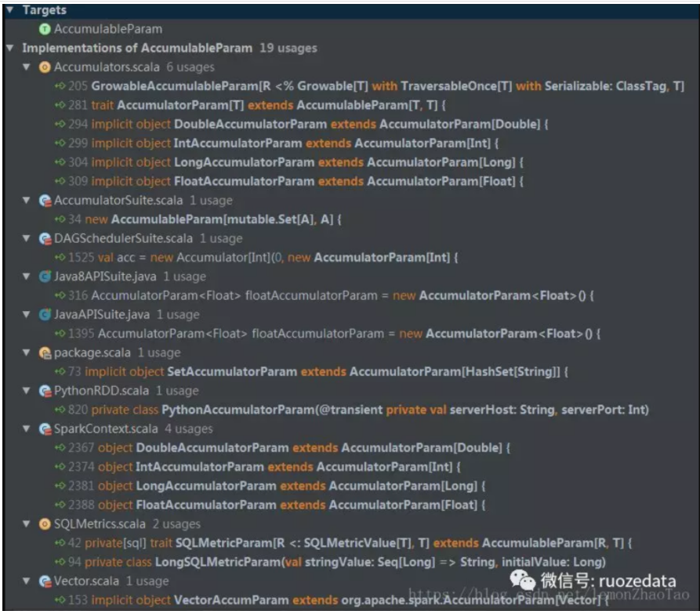Collapse the package.scala group
This screenshot has width=700, height=611.
click(27, 352)
